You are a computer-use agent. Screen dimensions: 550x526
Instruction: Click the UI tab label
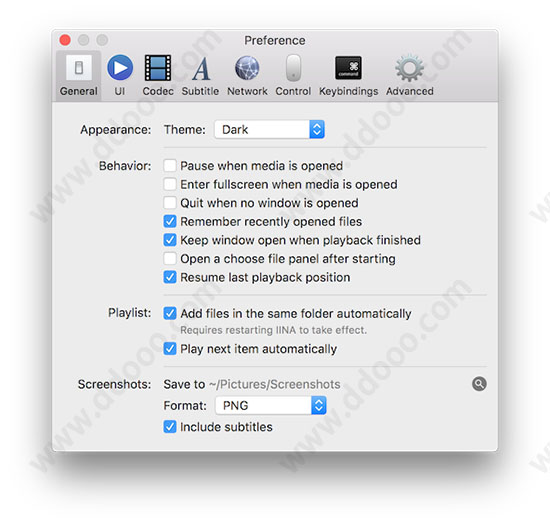pos(120,91)
